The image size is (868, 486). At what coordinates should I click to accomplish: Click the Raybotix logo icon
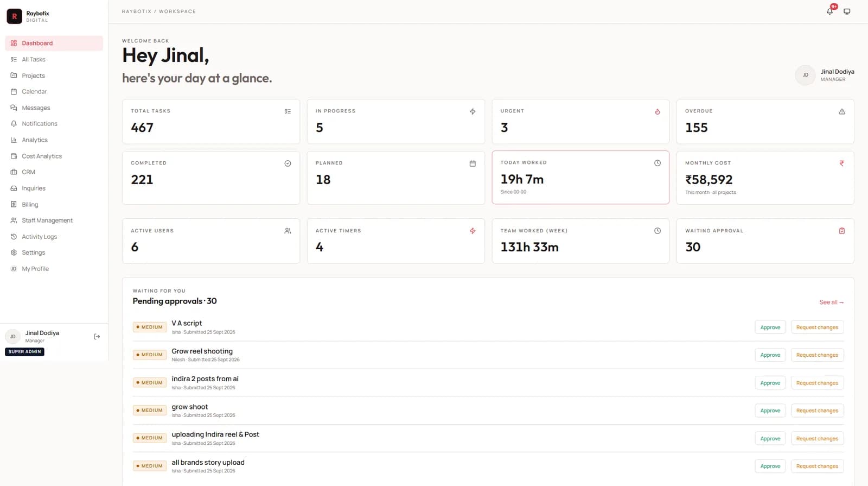point(14,16)
